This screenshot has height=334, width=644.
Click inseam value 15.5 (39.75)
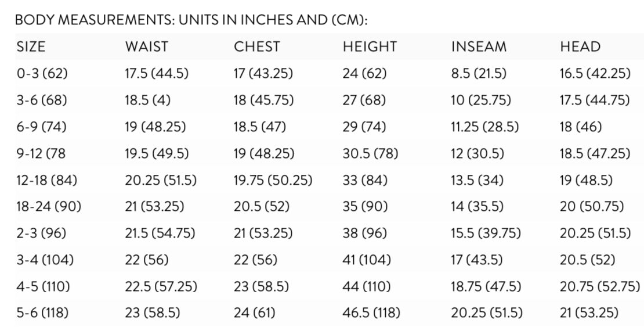click(x=486, y=234)
